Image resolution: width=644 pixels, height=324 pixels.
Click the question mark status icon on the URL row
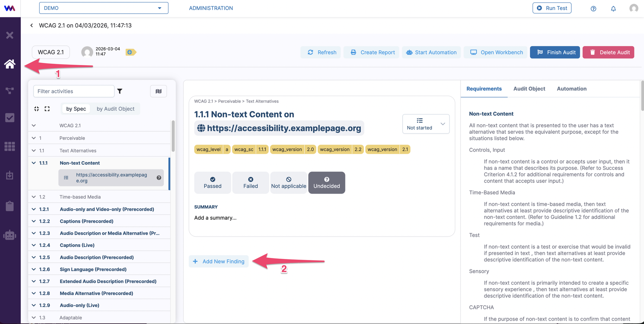159,178
